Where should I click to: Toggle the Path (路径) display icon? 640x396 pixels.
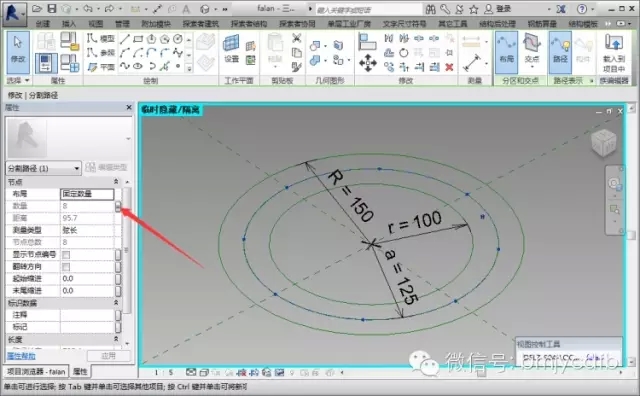coord(560,51)
